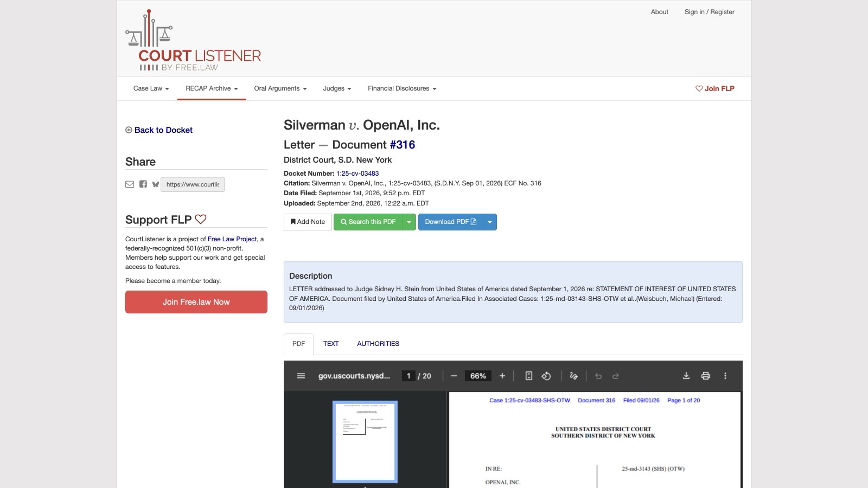Toggle PDF viewer sidebar menu icon
Screen dimensions: 868x488
[x=301, y=376]
